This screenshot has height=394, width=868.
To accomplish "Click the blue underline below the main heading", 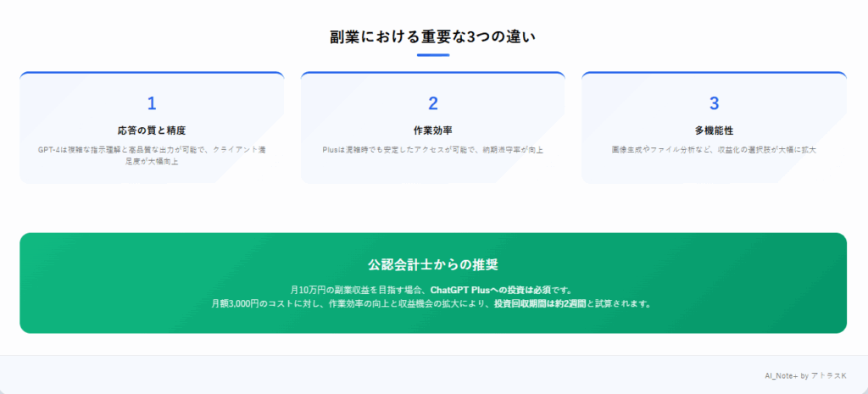I will (x=433, y=55).
